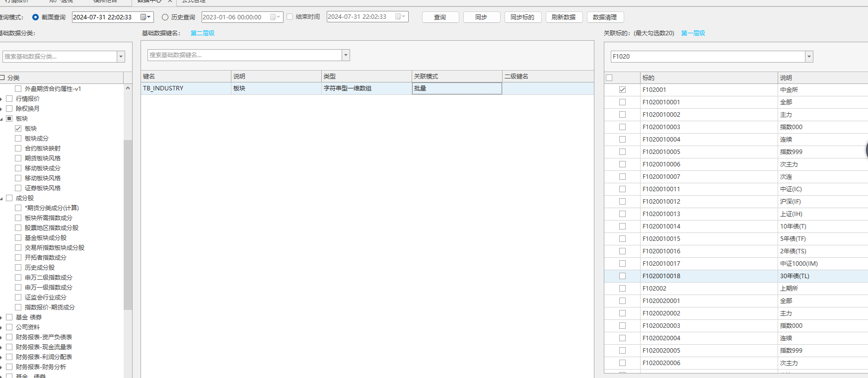Open calendar picker for 历史查询 start date

(275, 17)
